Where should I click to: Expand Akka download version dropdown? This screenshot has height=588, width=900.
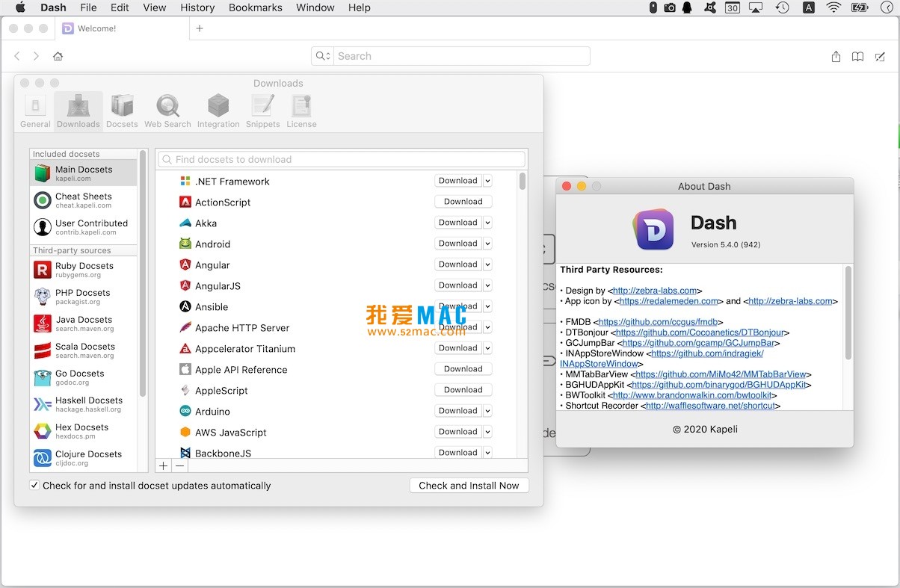pos(487,223)
